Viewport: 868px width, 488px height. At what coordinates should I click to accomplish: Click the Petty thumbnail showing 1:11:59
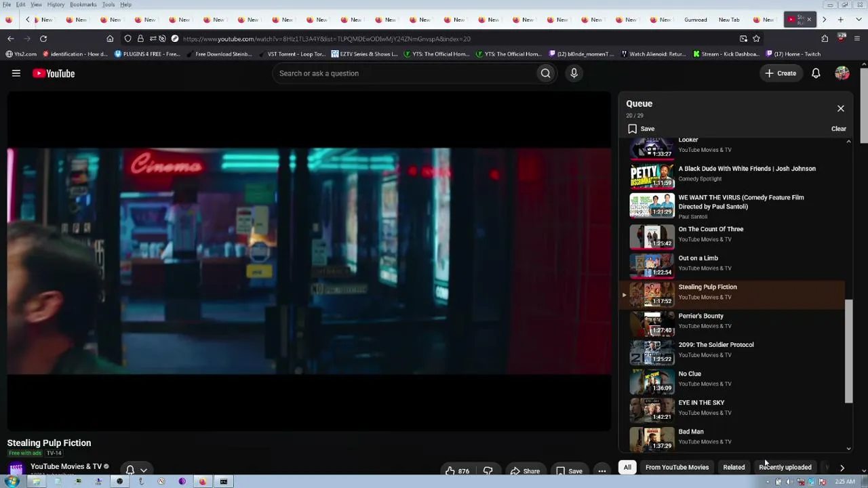coord(652,176)
